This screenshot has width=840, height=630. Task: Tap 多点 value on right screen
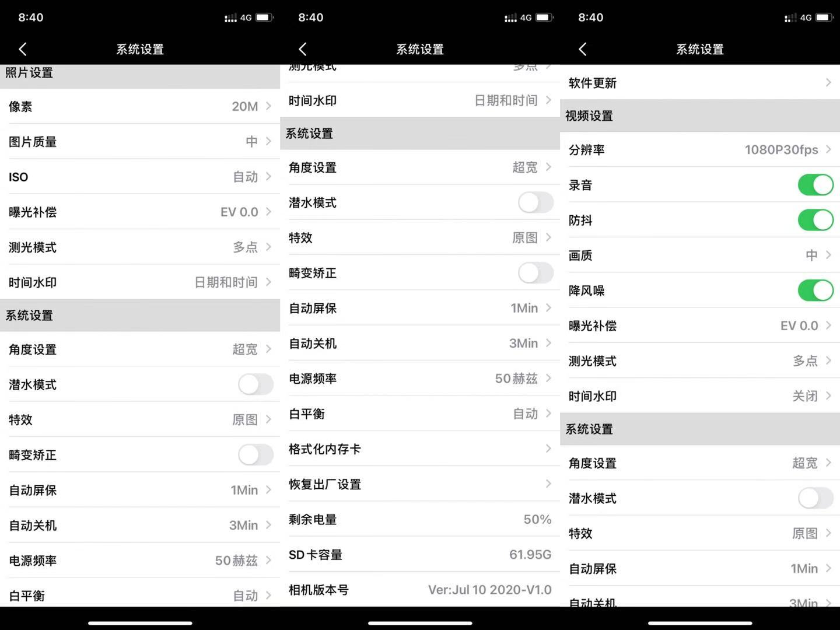805,361
